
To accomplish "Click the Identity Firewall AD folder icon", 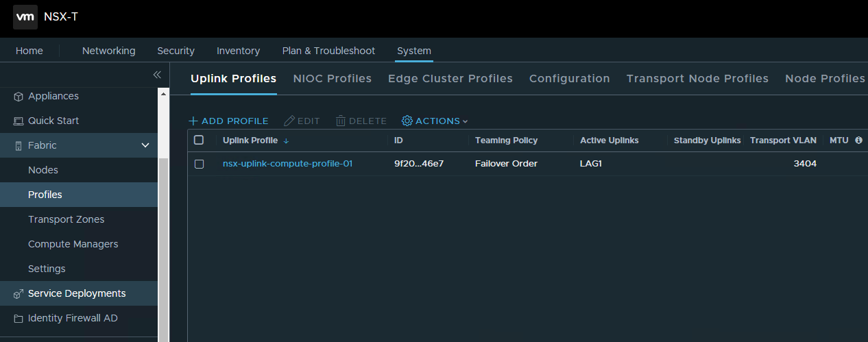I will [x=19, y=319].
